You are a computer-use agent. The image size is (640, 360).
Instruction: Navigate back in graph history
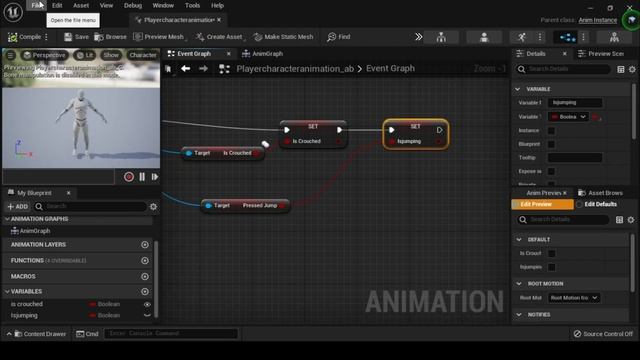[185, 69]
